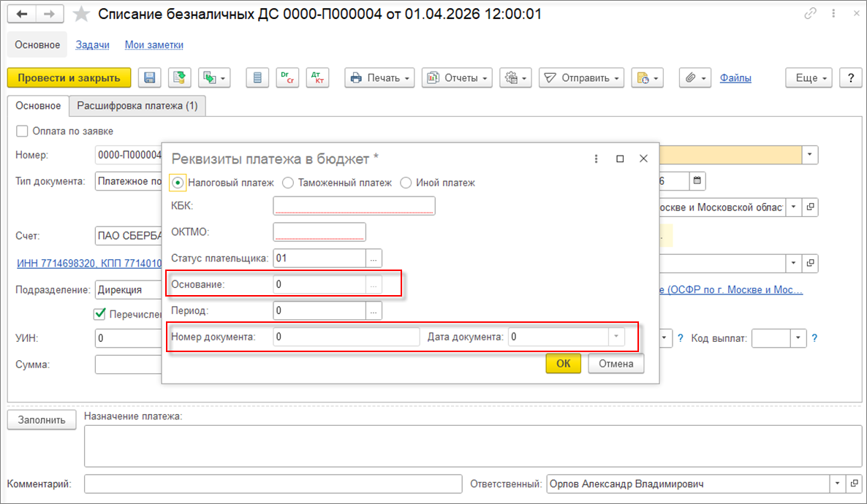Open the DtKt accounting entries icon

click(x=318, y=78)
